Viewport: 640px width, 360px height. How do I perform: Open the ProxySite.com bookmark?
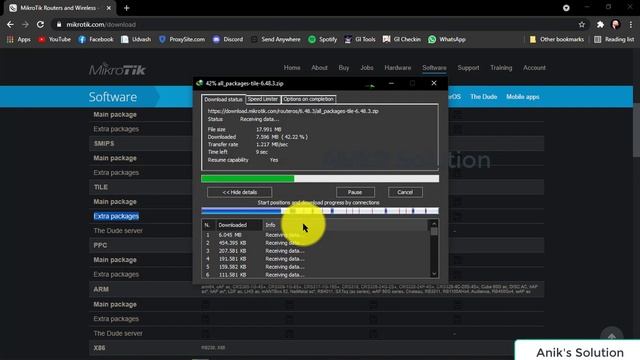pyautogui.click(x=182, y=40)
